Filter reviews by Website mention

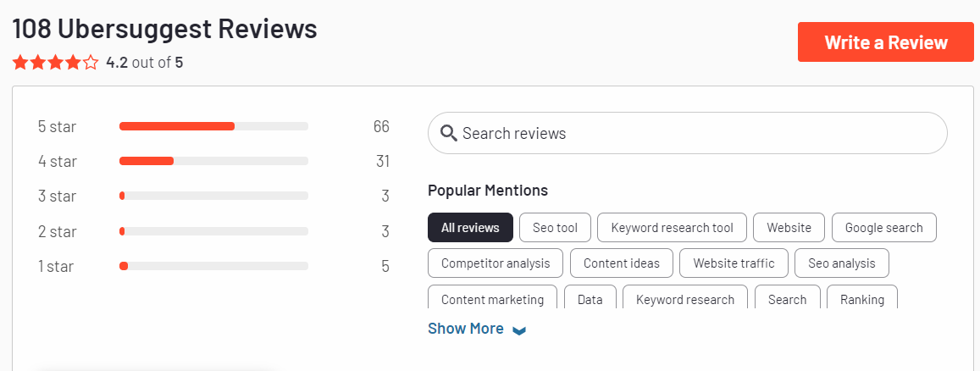click(789, 227)
